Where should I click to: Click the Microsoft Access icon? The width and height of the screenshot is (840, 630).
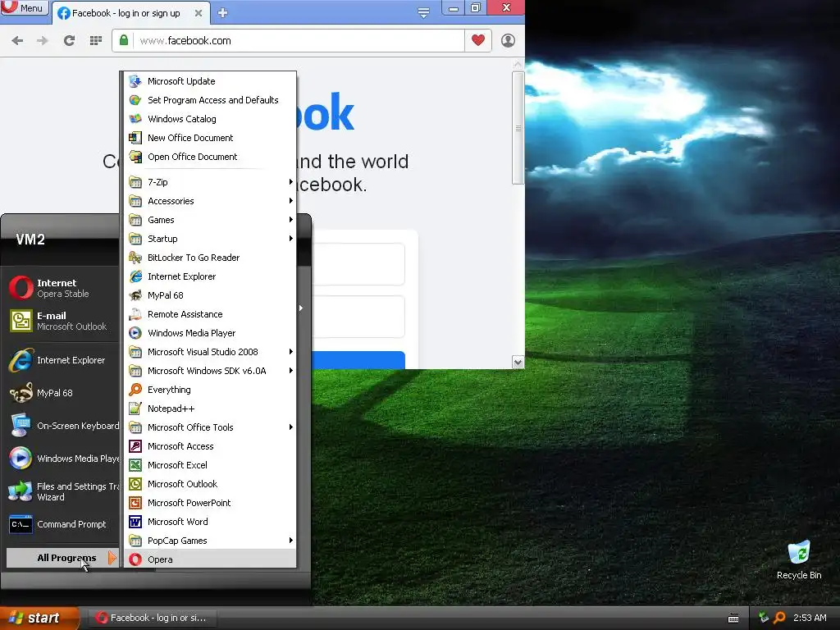pos(135,446)
